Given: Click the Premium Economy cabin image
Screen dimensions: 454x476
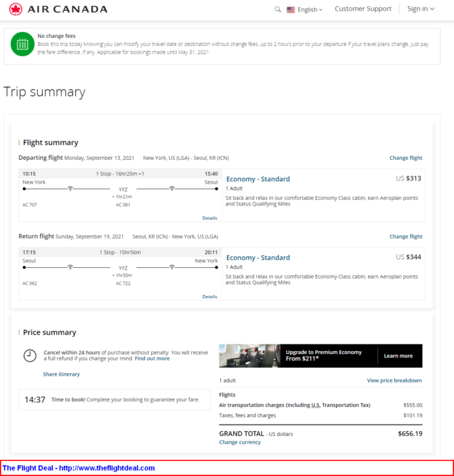Looking at the screenshot, I should pos(249,356).
